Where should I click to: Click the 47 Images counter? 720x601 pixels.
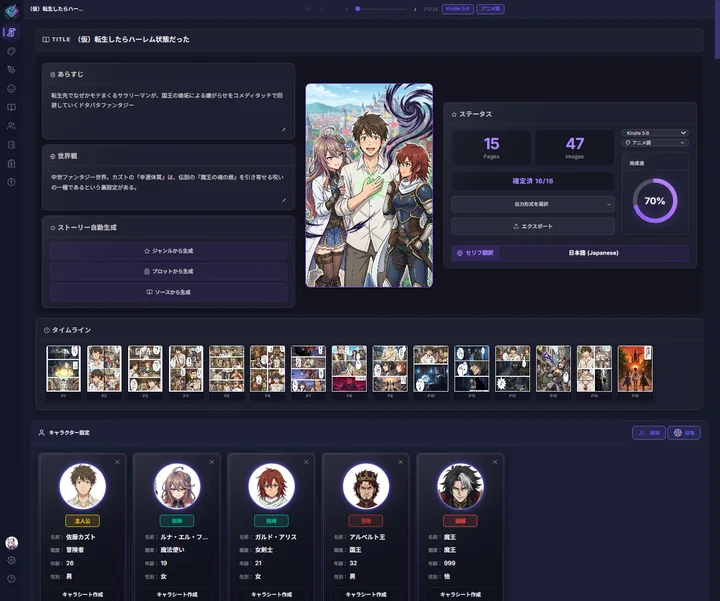coord(574,148)
